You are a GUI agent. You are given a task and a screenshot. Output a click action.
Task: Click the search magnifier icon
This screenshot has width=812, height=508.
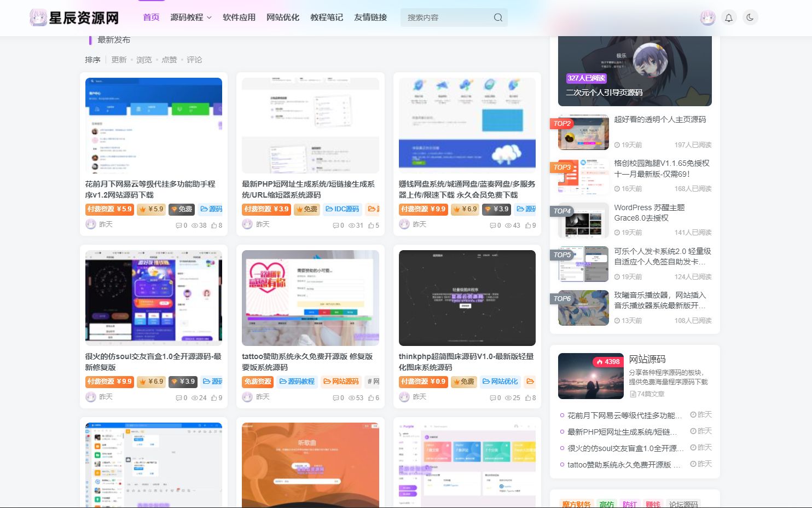click(498, 18)
